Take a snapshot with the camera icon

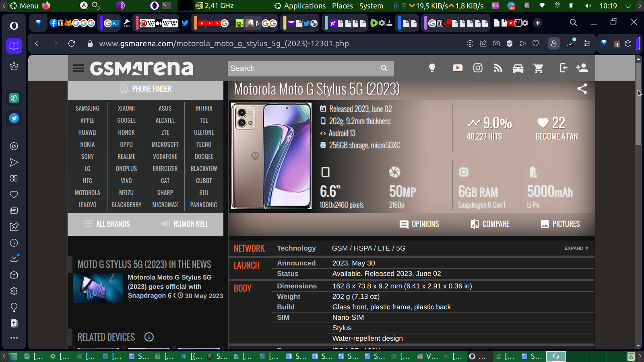point(496,43)
